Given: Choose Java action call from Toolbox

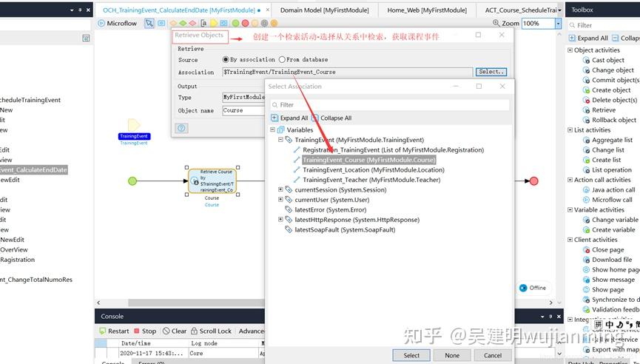Looking at the screenshot, I should click(x=609, y=189).
